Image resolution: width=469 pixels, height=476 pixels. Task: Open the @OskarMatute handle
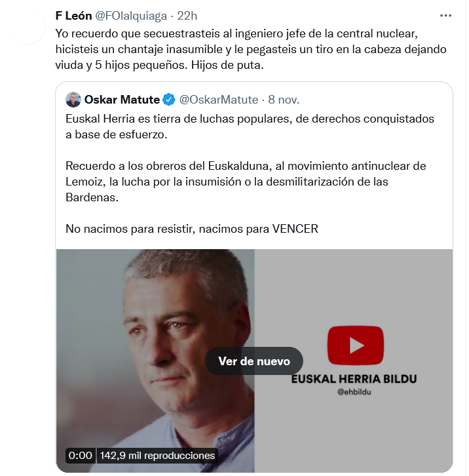[219, 100]
